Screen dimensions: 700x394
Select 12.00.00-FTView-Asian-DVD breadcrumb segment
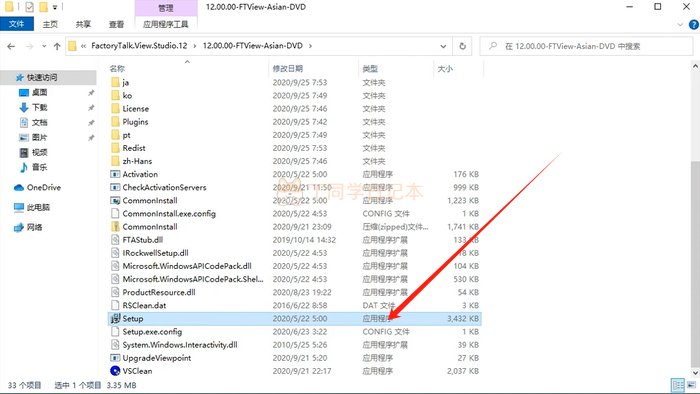[253, 46]
